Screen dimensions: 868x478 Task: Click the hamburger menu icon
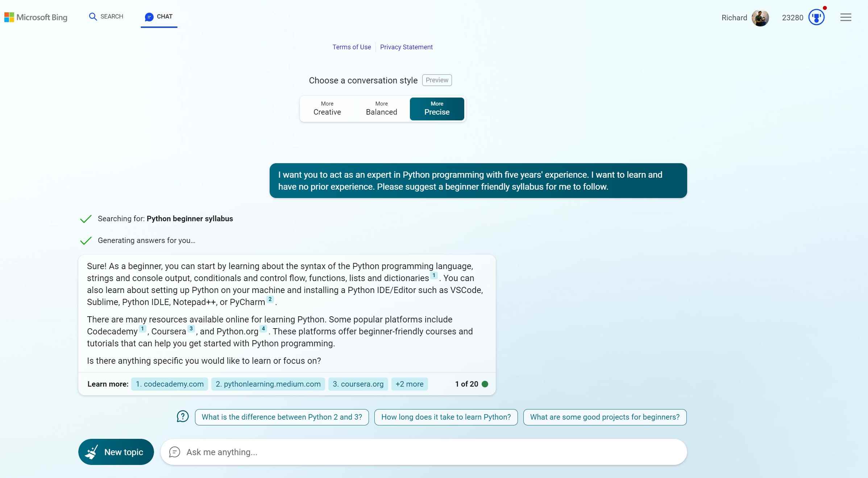pos(846,17)
